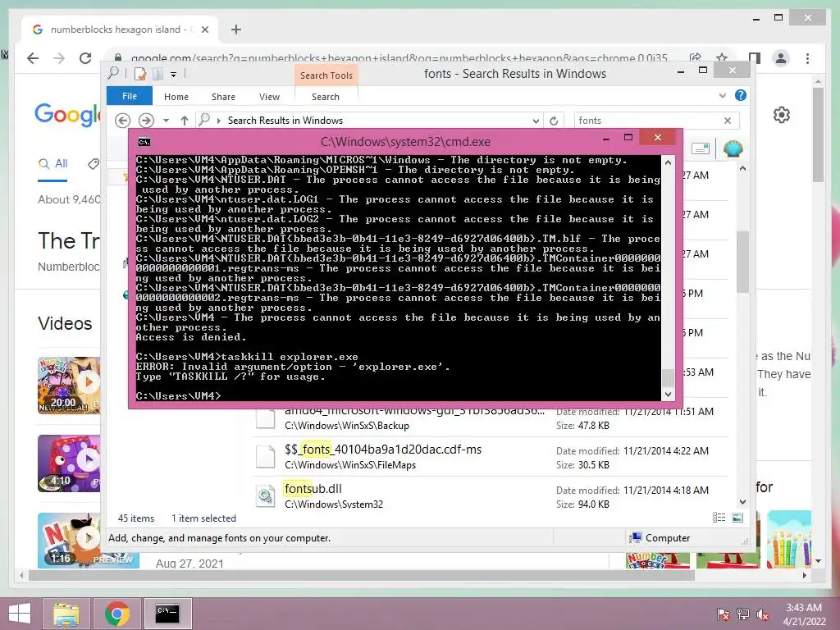The image size is (840, 630).
Task: Bookmark this page with the star icon
Action: (x=722, y=58)
